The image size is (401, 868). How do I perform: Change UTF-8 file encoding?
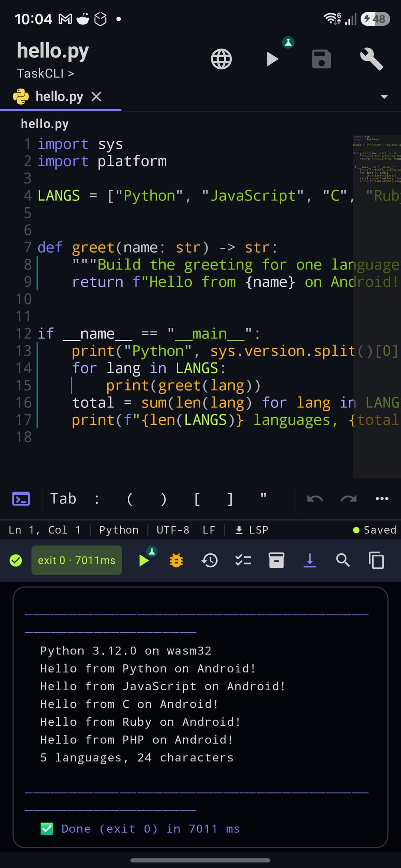(x=173, y=530)
